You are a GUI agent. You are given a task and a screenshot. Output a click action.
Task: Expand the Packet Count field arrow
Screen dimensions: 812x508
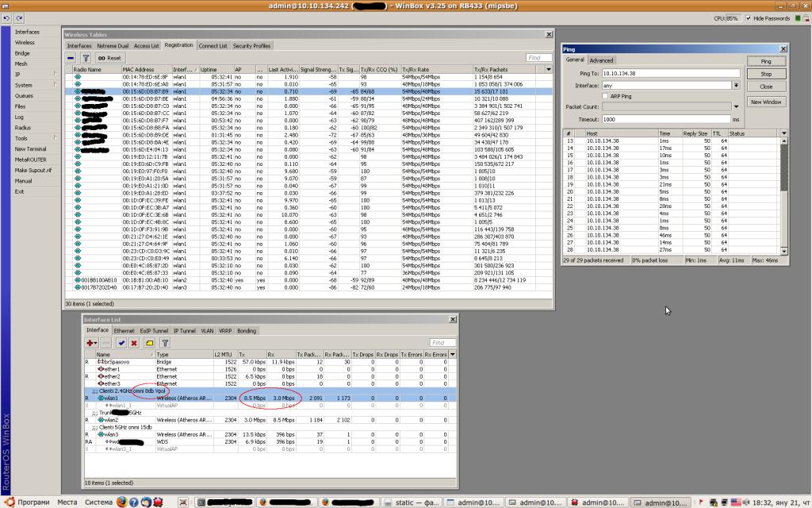click(737, 106)
